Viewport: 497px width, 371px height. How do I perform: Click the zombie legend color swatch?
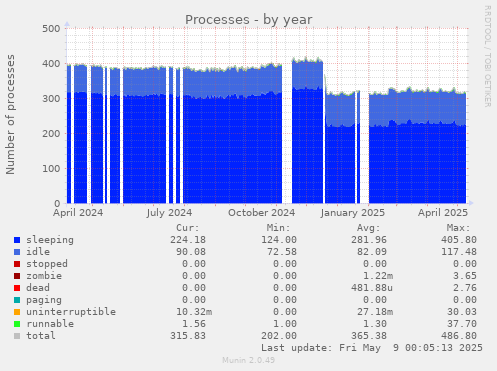[17, 276]
